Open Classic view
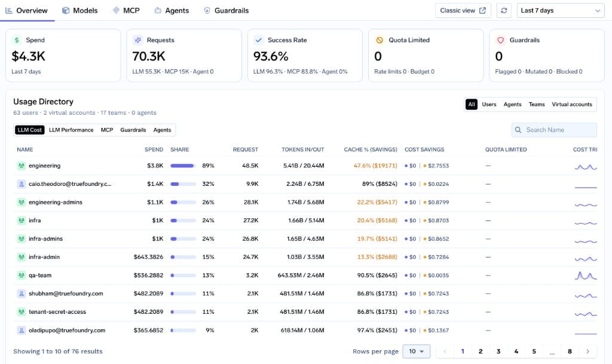Screen dimensions: 612x364 click(463, 11)
